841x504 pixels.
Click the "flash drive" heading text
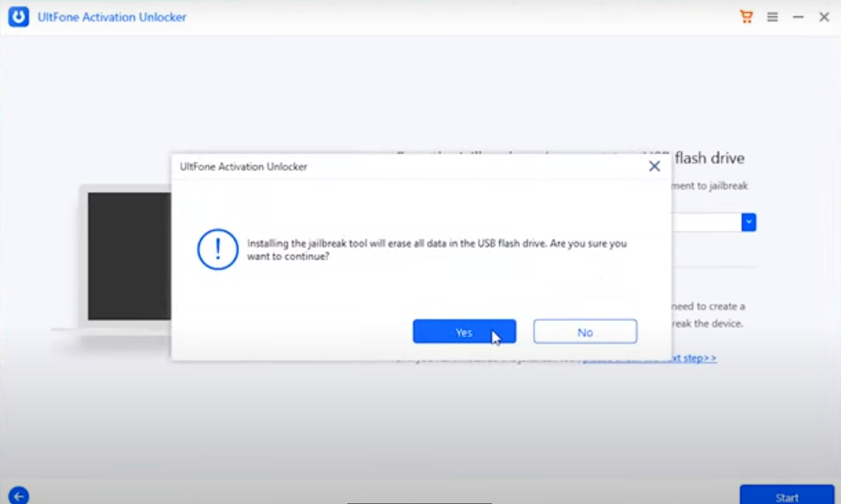point(709,158)
